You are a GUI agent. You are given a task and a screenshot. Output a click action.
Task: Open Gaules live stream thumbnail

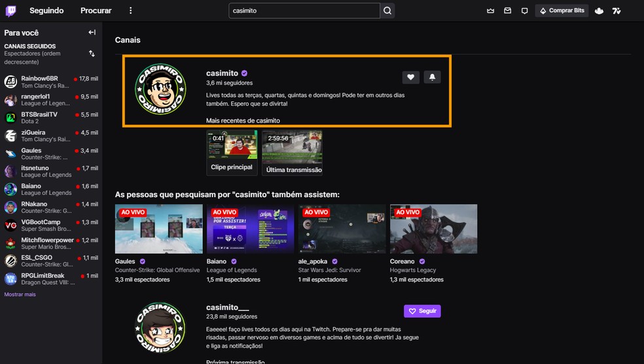pyautogui.click(x=158, y=229)
